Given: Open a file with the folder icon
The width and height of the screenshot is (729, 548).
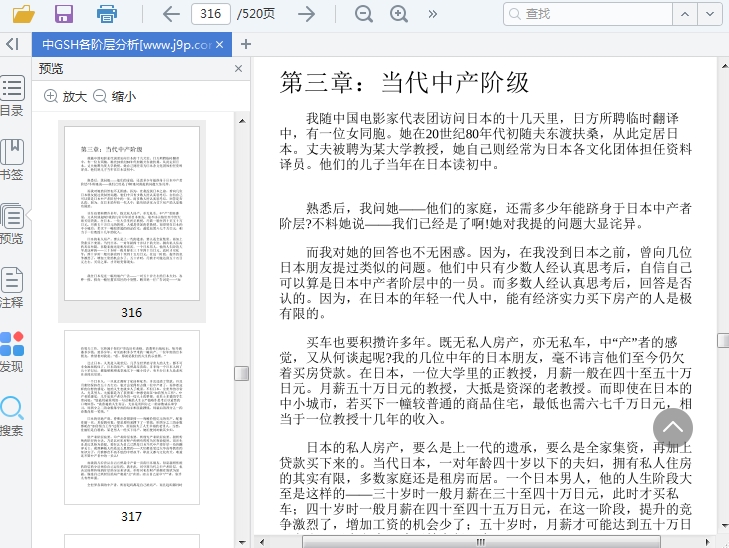Looking at the screenshot, I should coord(23,14).
